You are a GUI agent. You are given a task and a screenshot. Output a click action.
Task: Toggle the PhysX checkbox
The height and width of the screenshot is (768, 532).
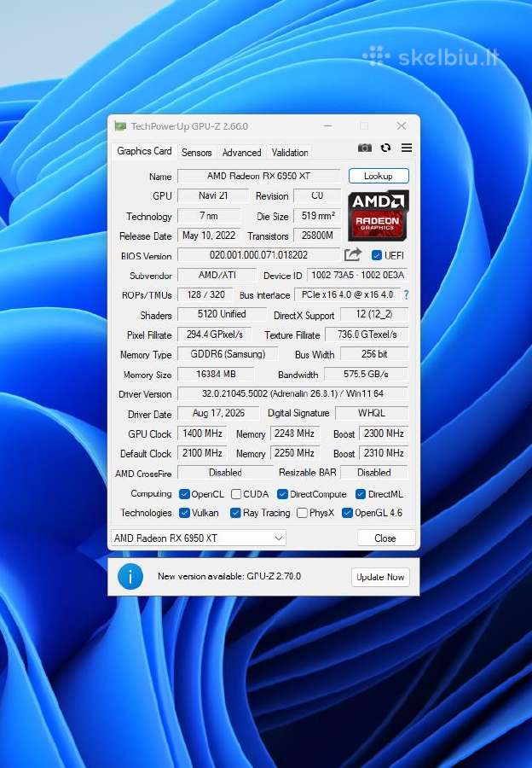pyautogui.click(x=302, y=513)
